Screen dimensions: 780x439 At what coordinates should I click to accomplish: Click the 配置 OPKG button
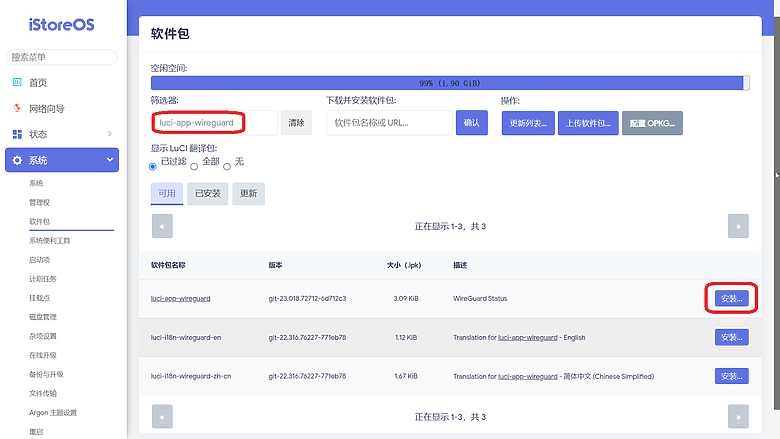pos(652,123)
